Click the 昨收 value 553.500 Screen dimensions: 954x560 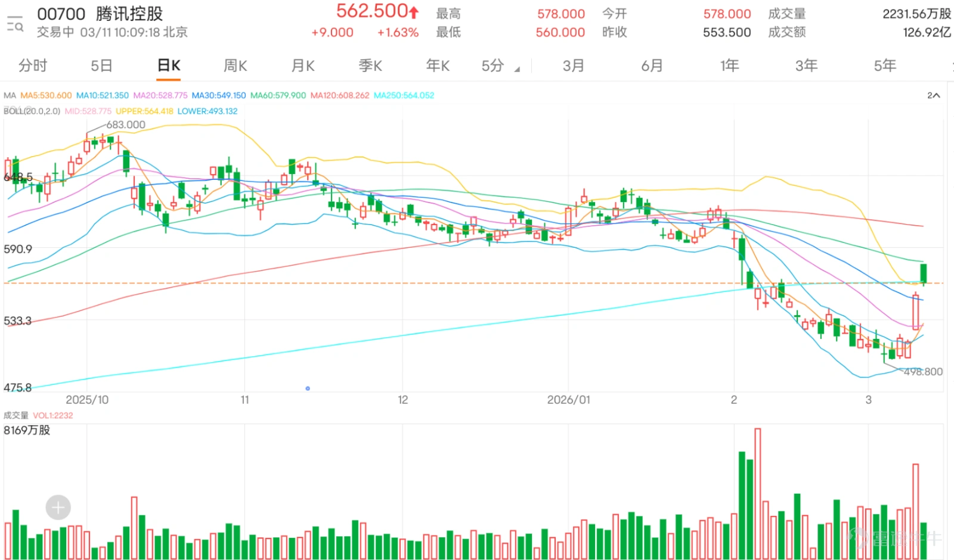(x=727, y=32)
